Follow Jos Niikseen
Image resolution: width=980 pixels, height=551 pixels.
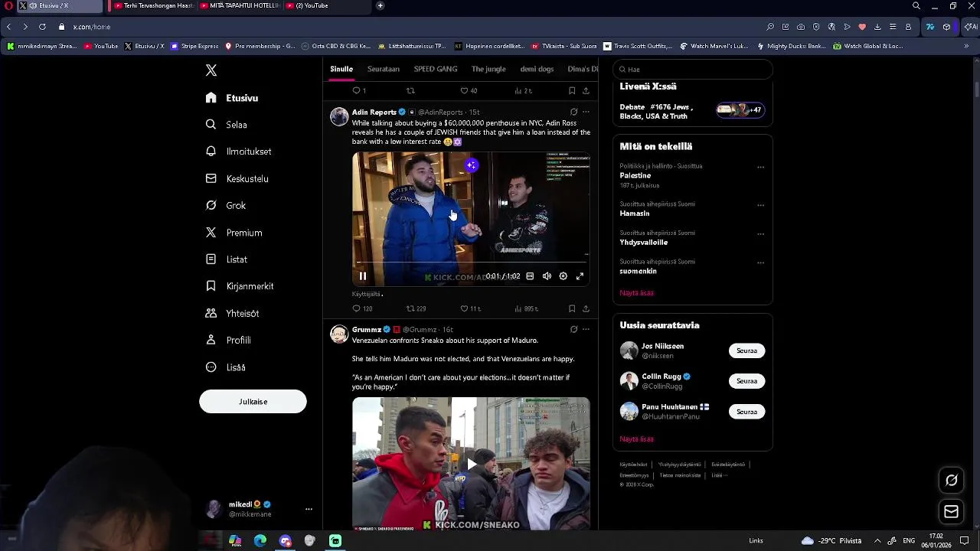(746, 350)
